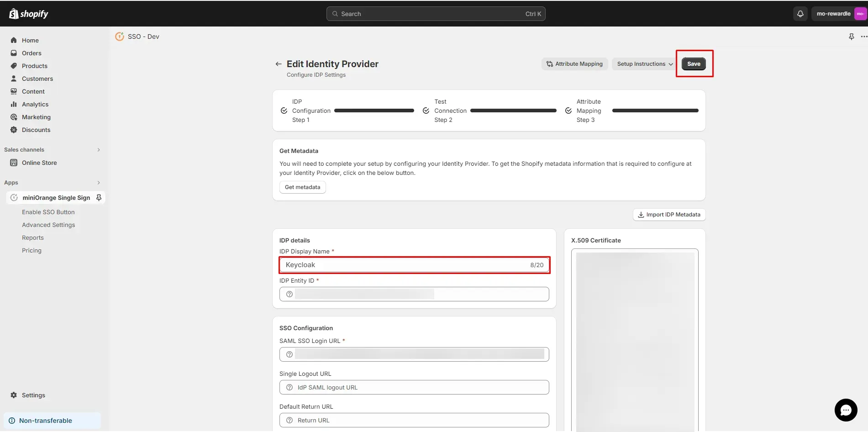Click the Marketing target icon
This screenshot has height=432, width=868.
[x=14, y=117]
